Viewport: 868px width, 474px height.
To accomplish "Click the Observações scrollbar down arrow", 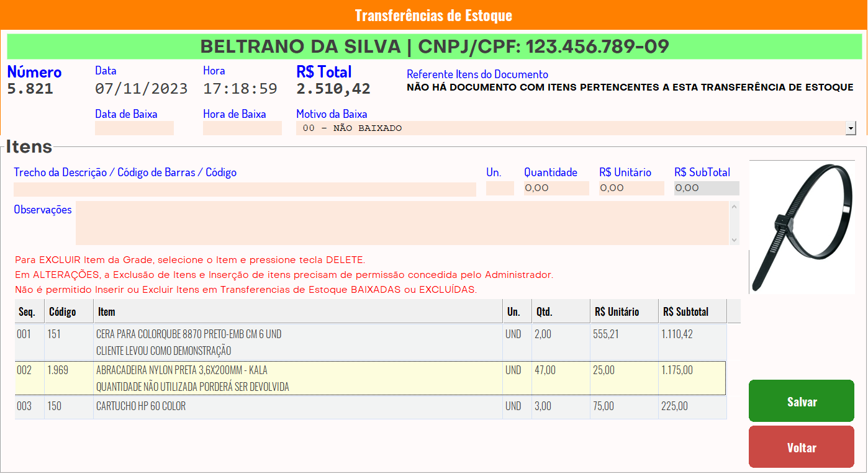I will [735, 239].
